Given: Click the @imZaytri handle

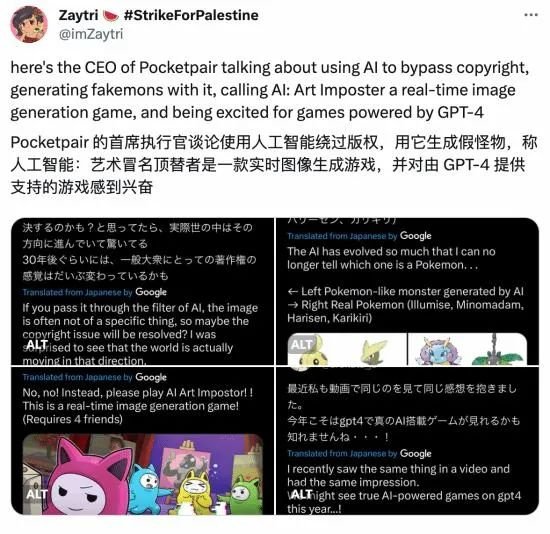Looking at the screenshot, I should point(91,34).
